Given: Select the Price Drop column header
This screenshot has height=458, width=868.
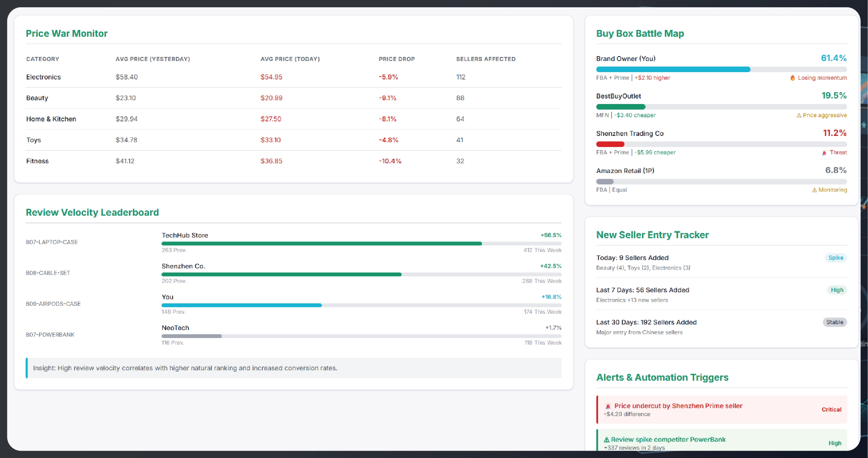Looking at the screenshot, I should (x=396, y=59).
